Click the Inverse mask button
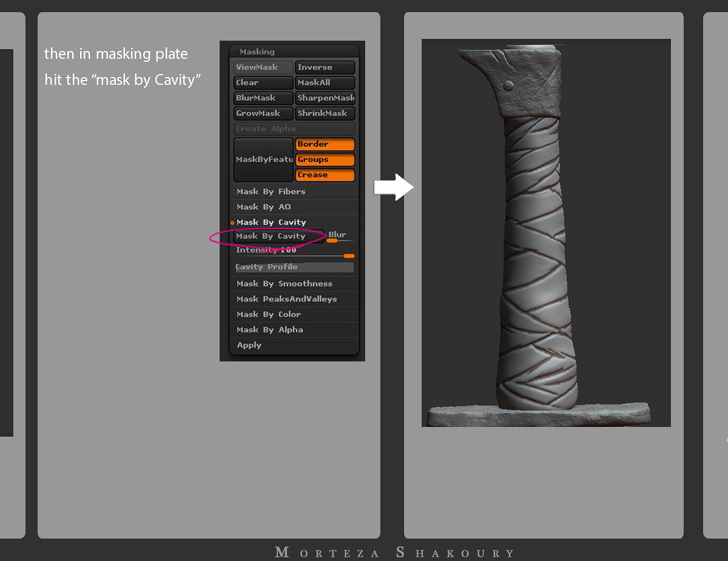Viewport: 728px width, 561px height. 325,67
